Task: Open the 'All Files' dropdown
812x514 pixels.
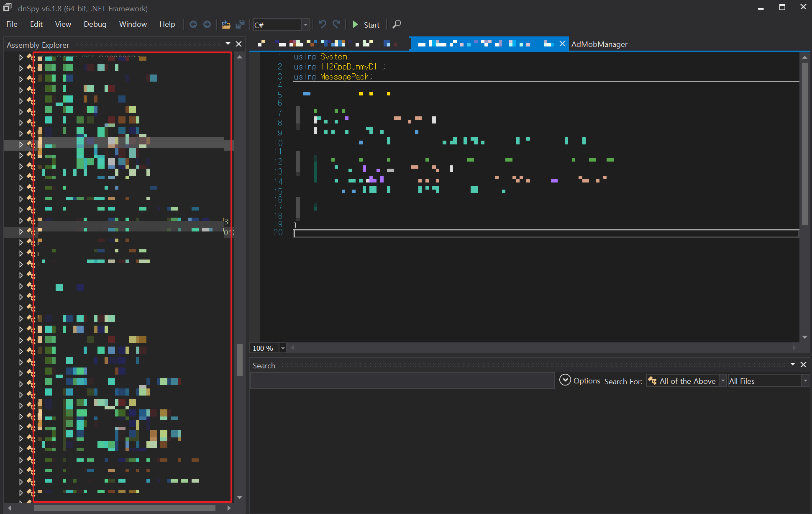Action: (x=804, y=381)
